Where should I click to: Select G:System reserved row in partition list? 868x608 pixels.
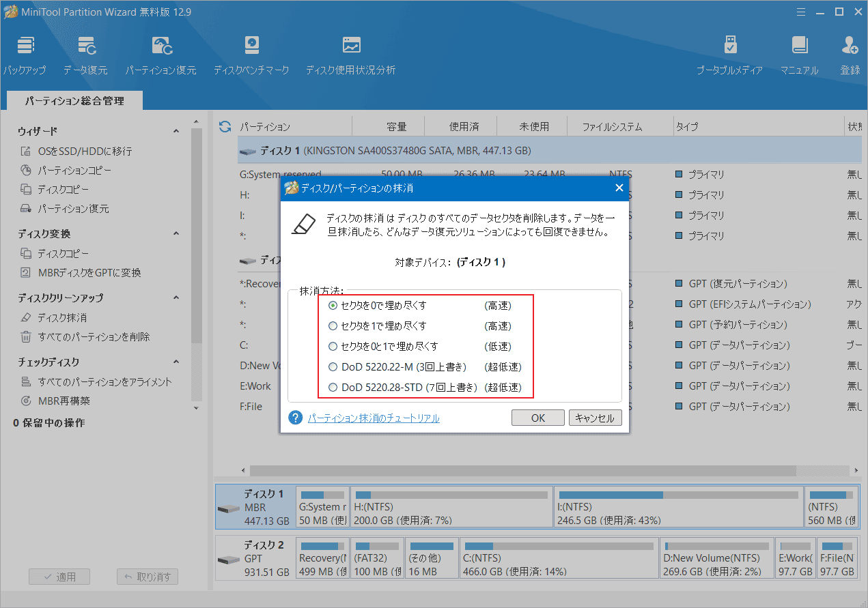pyautogui.click(x=548, y=175)
